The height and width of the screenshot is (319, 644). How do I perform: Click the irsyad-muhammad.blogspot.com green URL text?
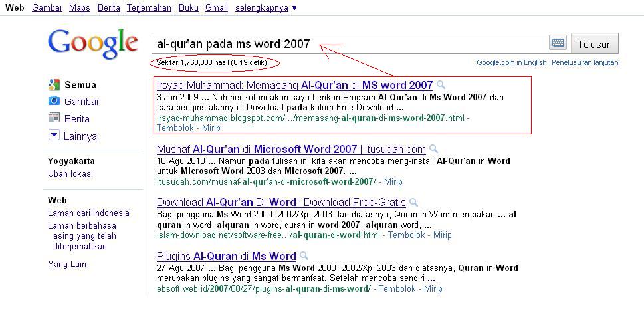pyautogui.click(x=310, y=118)
